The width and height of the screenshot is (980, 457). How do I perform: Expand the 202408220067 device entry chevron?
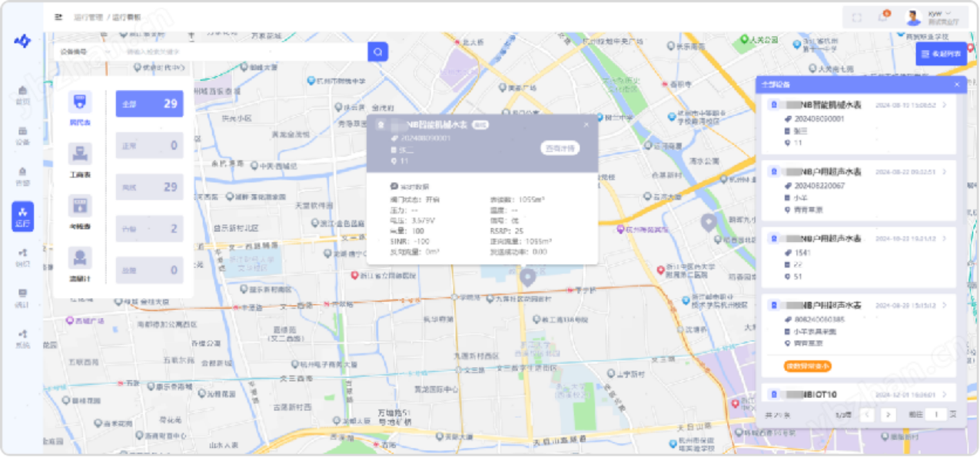point(944,172)
